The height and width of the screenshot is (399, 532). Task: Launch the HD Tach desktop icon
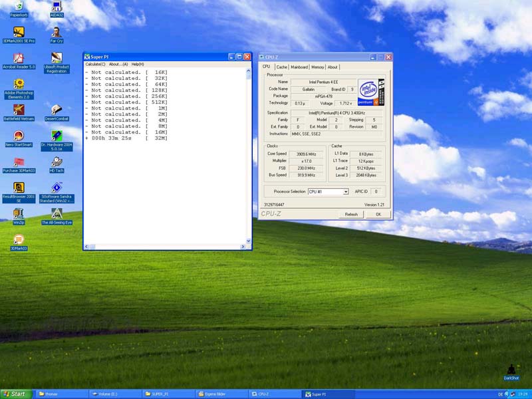click(57, 164)
